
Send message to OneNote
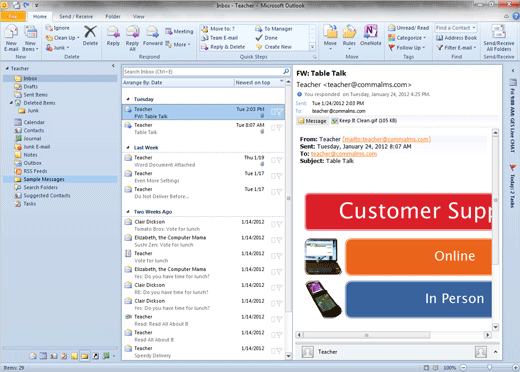coord(370,35)
